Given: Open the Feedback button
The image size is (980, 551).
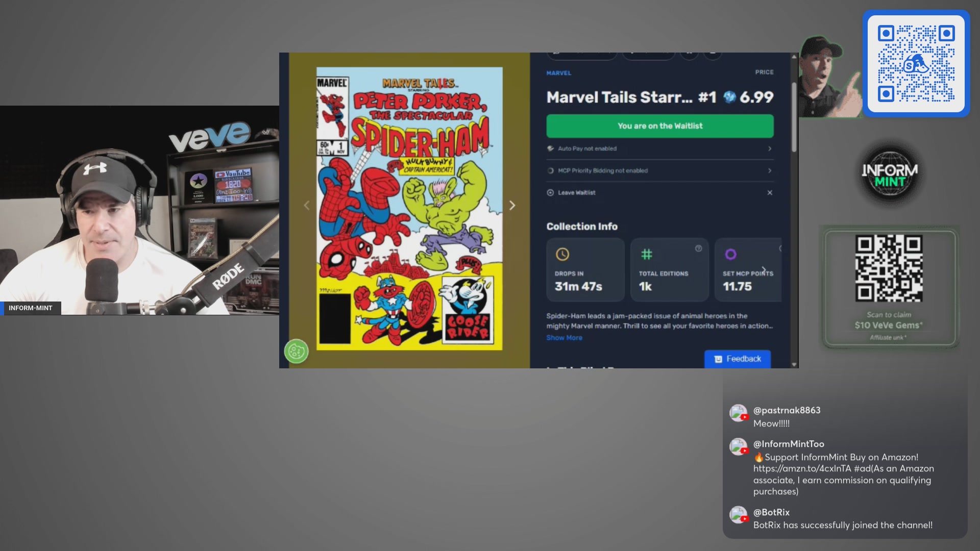Looking at the screenshot, I should 737,359.
